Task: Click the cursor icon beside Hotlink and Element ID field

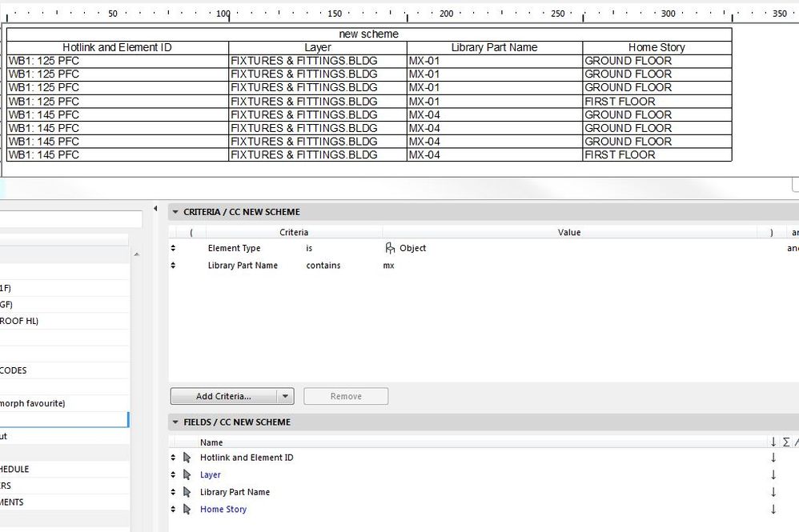Action: point(187,458)
